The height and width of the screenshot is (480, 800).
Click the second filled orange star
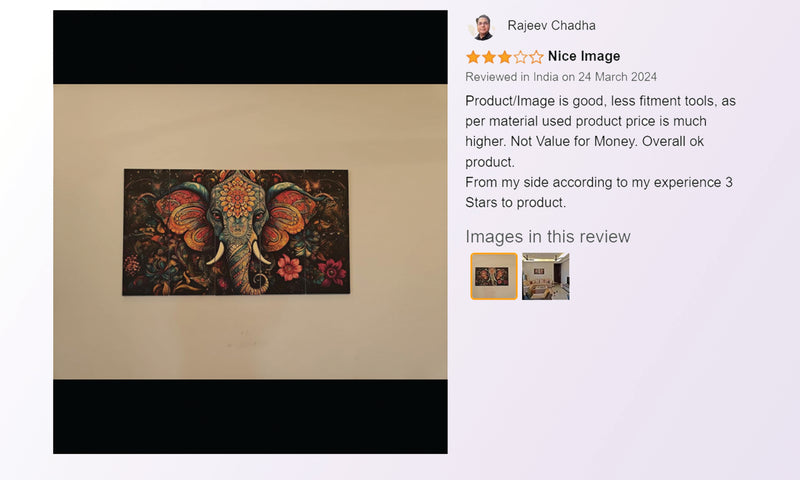click(x=489, y=57)
